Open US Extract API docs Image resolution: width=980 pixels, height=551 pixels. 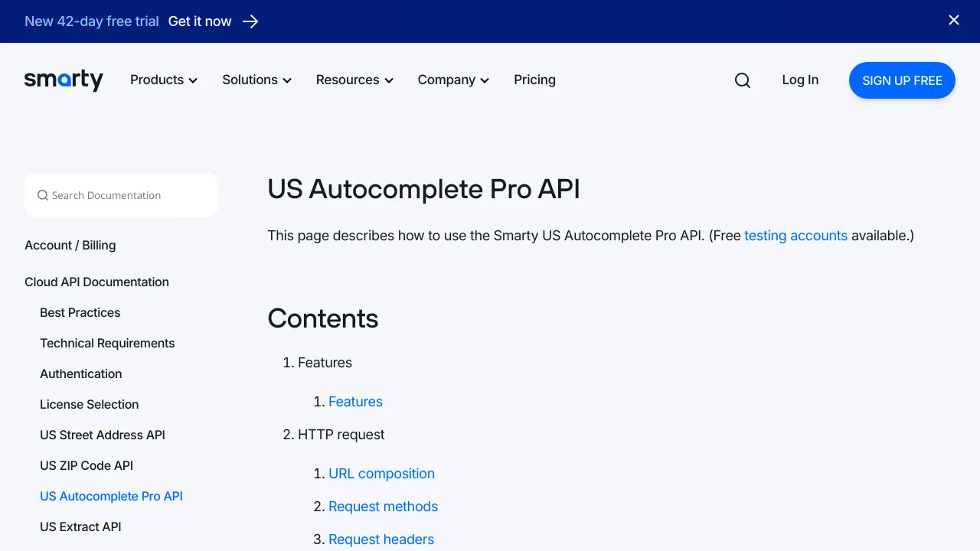pos(80,527)
